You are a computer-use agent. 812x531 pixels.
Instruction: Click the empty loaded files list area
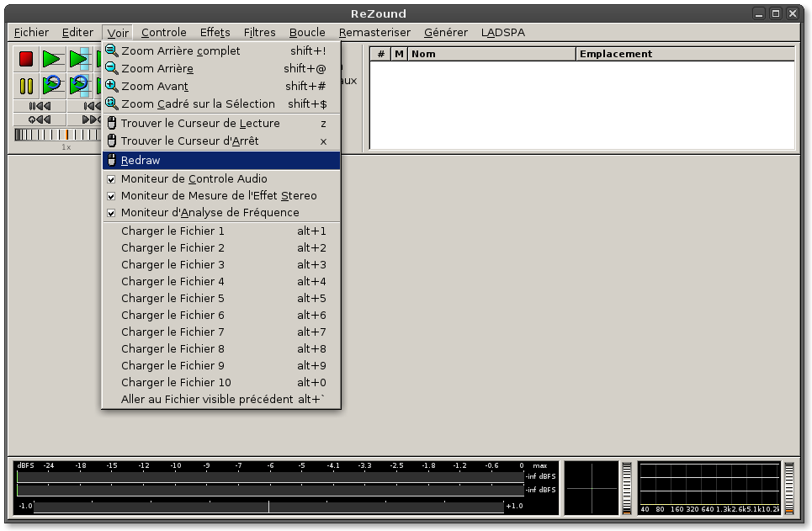tap(582, 104)
